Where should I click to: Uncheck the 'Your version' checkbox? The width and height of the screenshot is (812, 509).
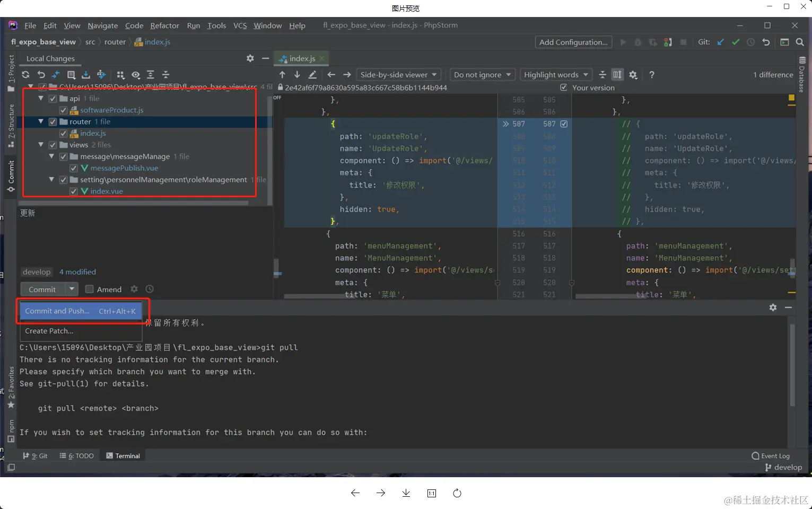coord(564,87)
